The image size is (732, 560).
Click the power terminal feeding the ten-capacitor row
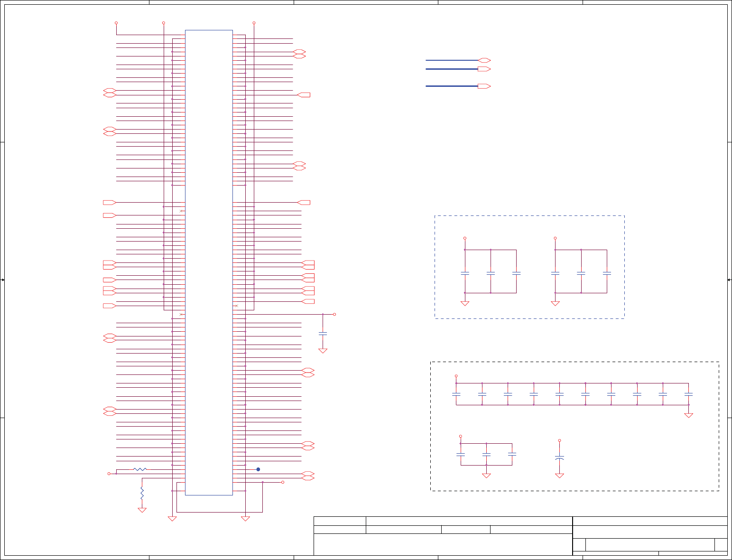[456, 376]
